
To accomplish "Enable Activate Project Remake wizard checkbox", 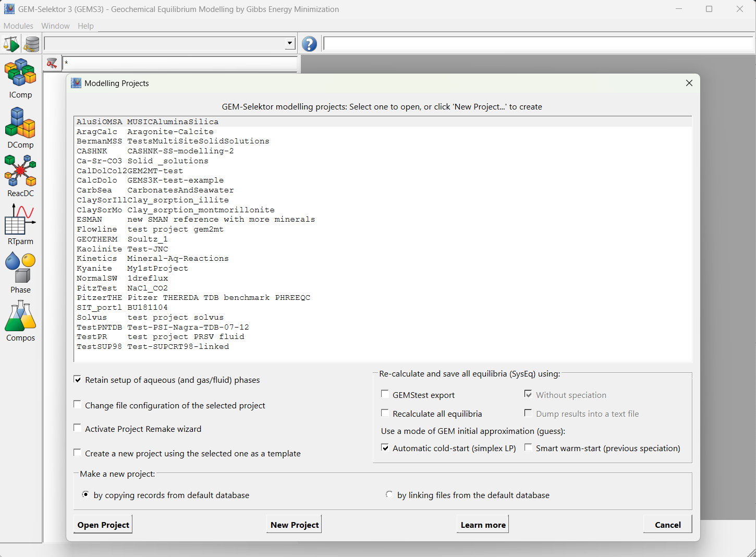I will (78, 428).
